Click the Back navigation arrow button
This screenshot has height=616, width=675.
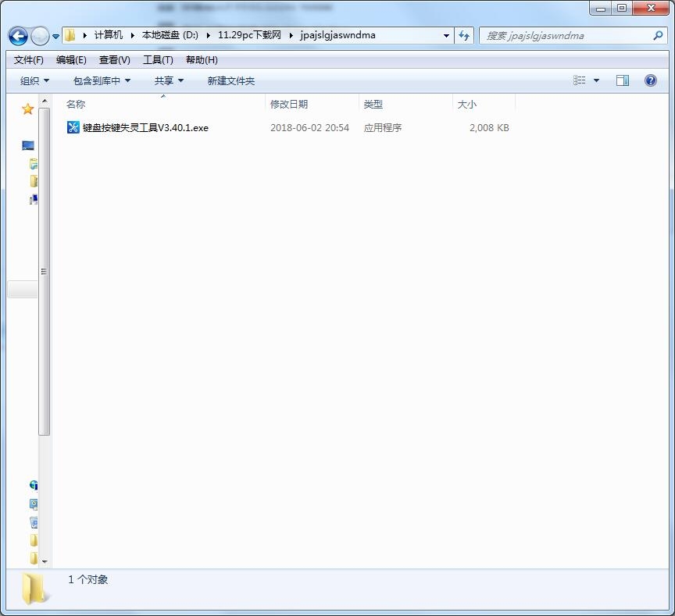pyautogui.click(x=18, y=36)
